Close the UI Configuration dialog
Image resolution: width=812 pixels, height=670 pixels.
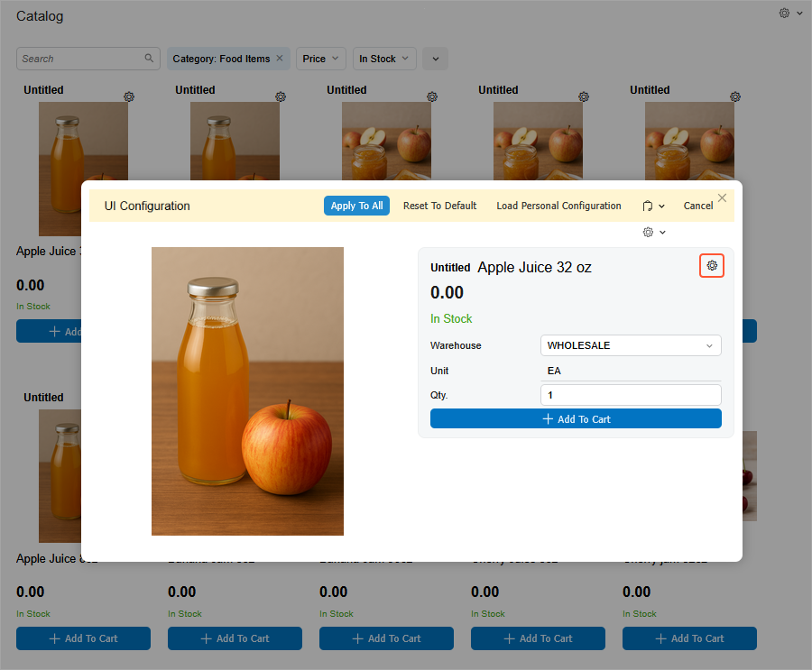[723, 197]
